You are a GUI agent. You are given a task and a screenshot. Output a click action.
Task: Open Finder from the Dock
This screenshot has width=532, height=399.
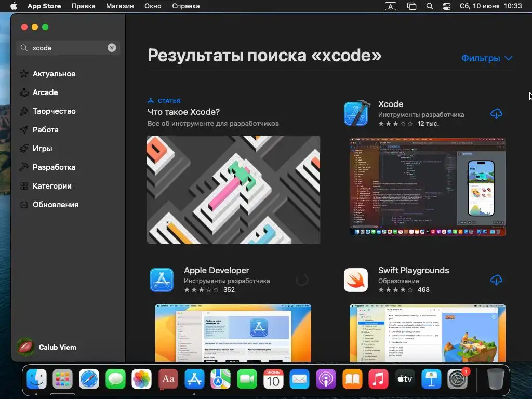click(x=37, y=379)
